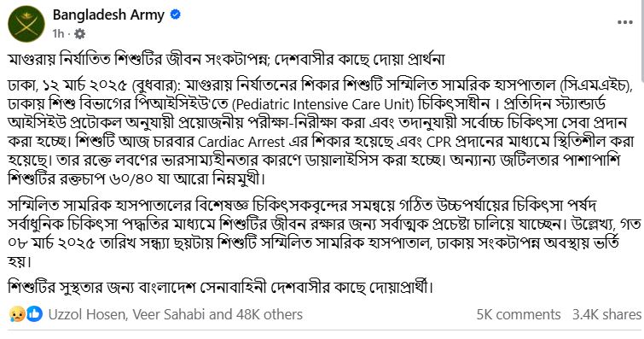Click the closing line starting with শিশুটির সুস্থতার জন্য

click(221, 287)
